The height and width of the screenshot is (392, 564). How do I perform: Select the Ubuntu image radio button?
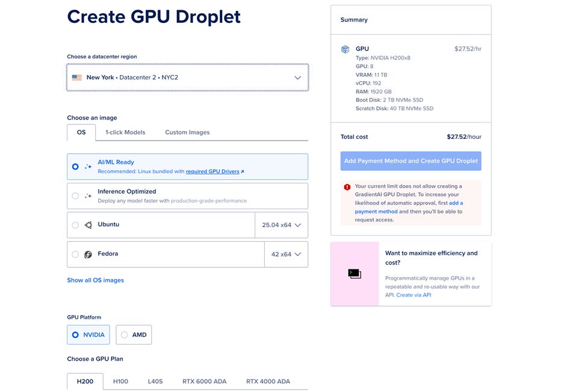[75, 225]
